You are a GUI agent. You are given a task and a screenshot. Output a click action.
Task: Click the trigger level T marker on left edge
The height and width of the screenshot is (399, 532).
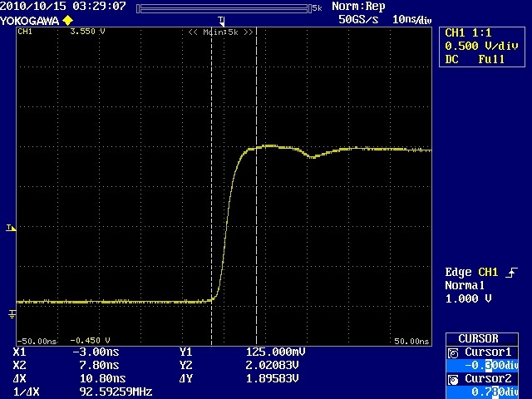coord(10,227)
